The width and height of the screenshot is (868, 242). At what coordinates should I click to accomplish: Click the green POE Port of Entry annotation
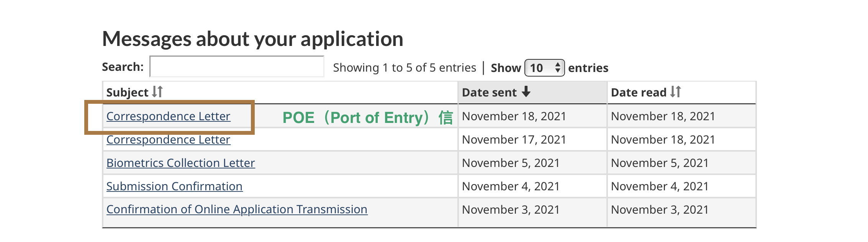pyautogui.click(x=368, y=118)
